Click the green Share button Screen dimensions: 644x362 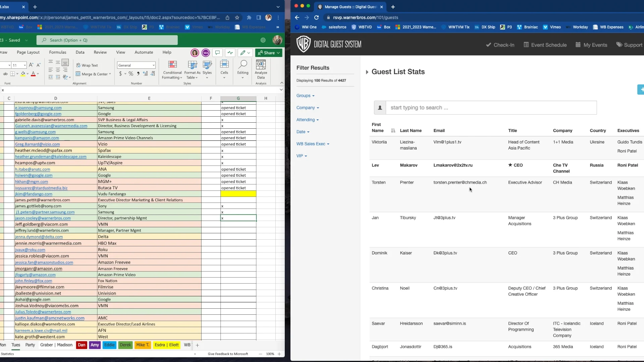tap(268, 53)
